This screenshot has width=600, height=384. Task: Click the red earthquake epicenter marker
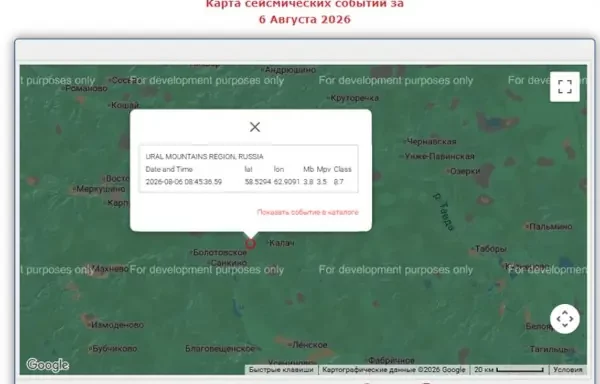click(250, 244)
